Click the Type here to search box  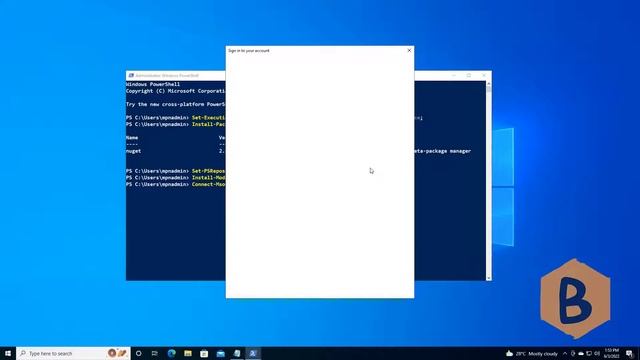pyautogui.click(x=73, y=353)
